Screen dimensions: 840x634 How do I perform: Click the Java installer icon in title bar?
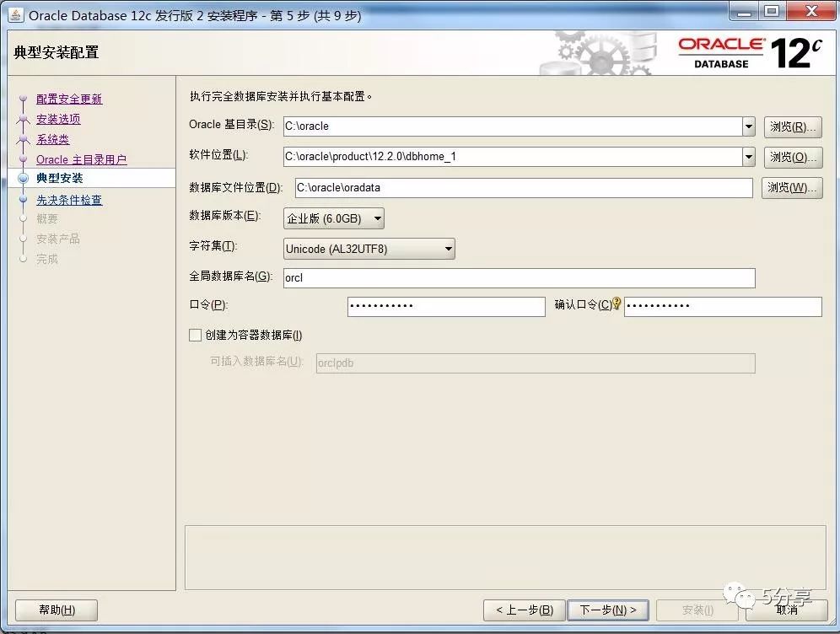tap(15, 15)
